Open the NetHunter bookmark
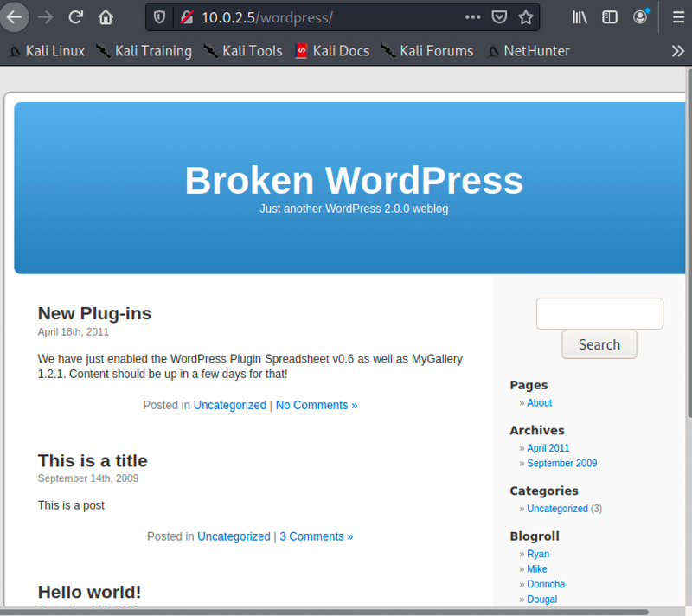This screenshot has width=692, height=616. [528, 51]
